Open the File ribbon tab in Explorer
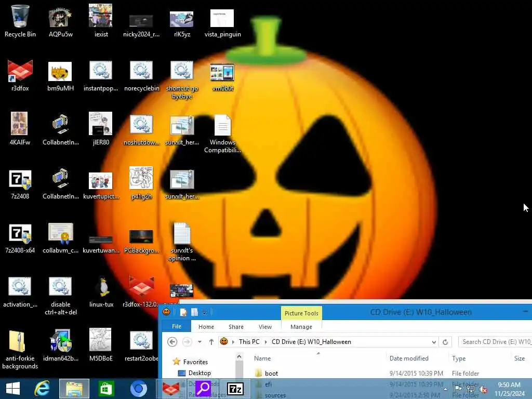Image resolution: width=532 pixels, height=399 pixels. tap(177, 326)
